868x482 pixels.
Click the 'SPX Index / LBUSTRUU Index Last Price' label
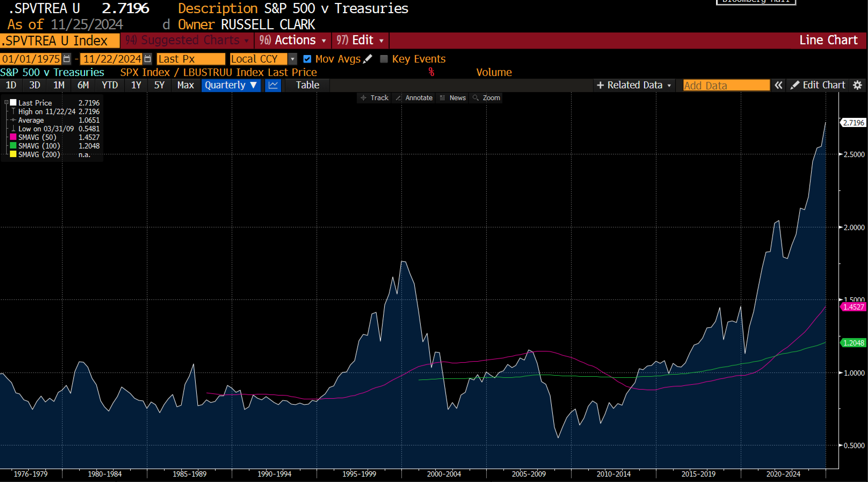point(218,73)
